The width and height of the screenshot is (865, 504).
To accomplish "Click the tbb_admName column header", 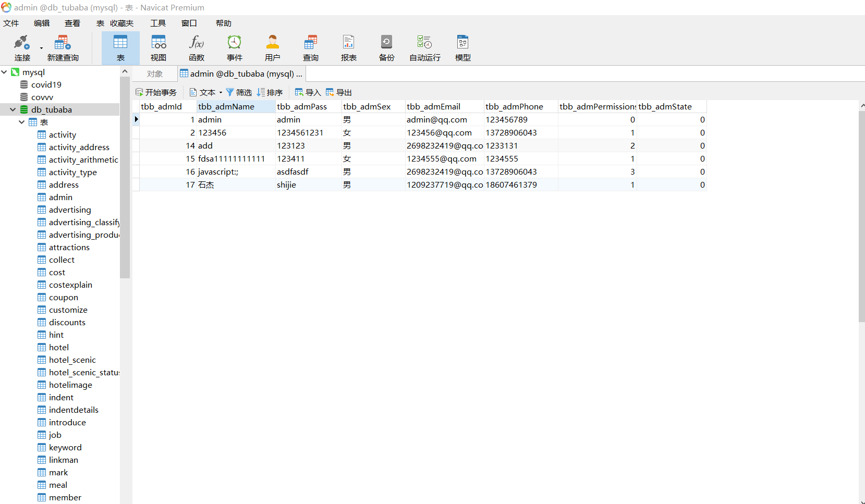I will tap(236, 106).
